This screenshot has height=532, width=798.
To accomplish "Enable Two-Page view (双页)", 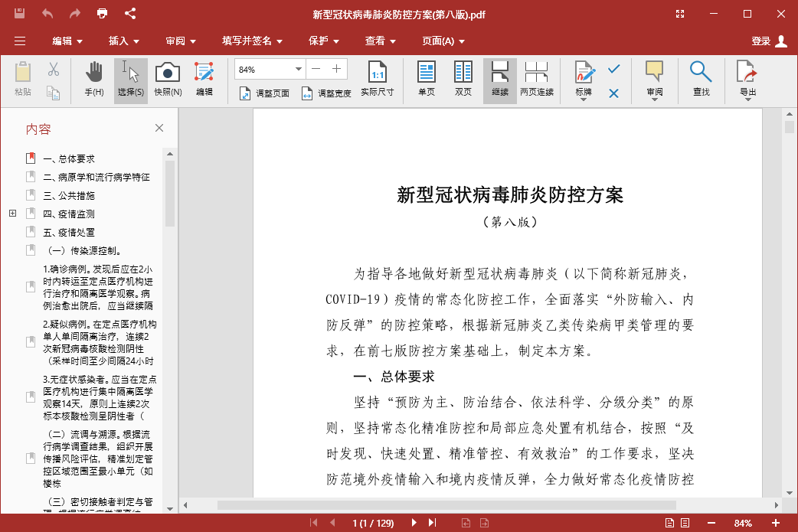I will click(463, 80).
